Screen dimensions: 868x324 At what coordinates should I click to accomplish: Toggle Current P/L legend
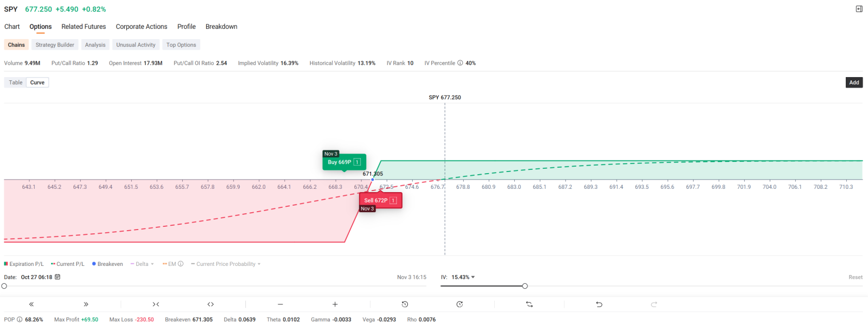[68, 264]
